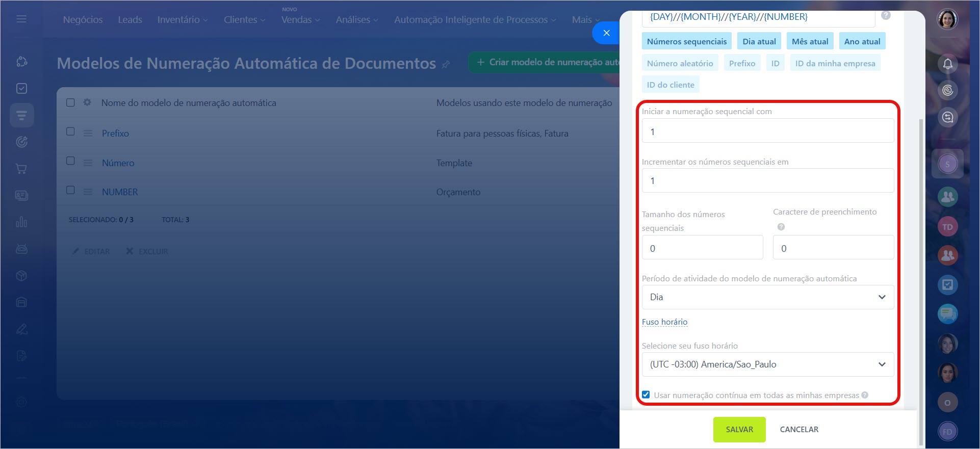The width and height of the screenshot is (980, 449).
Task: Click the notifications bell icon
Action: coord(947,64)
